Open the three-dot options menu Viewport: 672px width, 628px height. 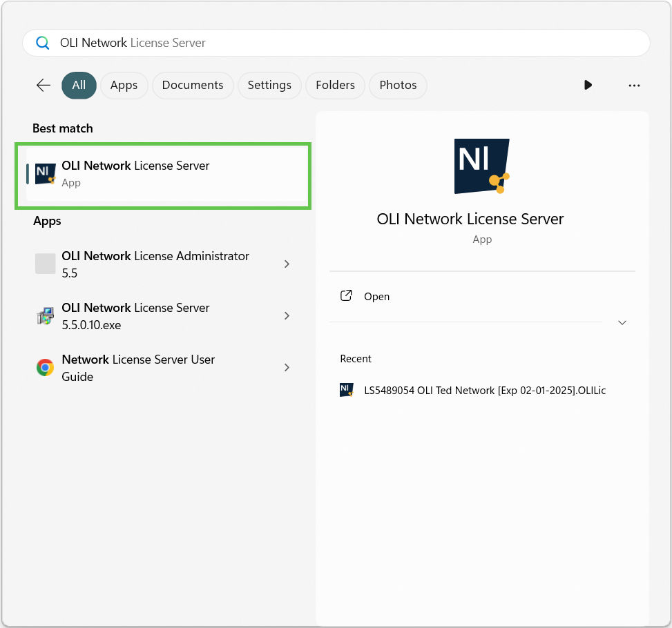pos(634,86)
